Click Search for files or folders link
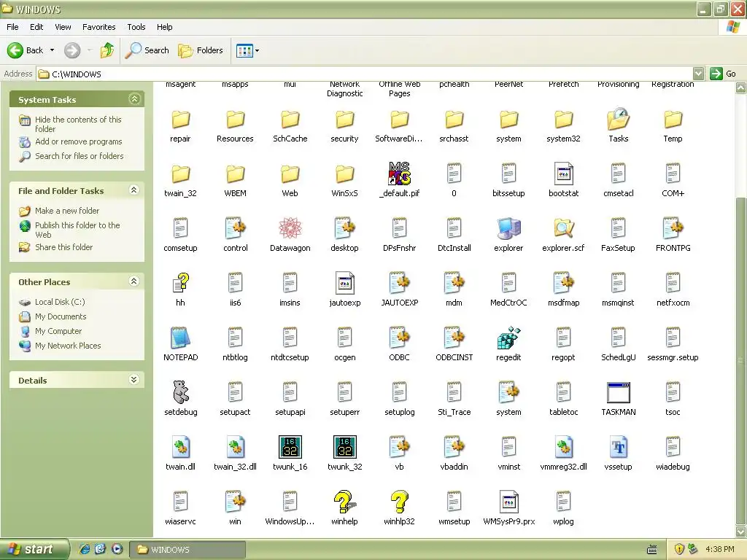 click(x=79, y=156)
